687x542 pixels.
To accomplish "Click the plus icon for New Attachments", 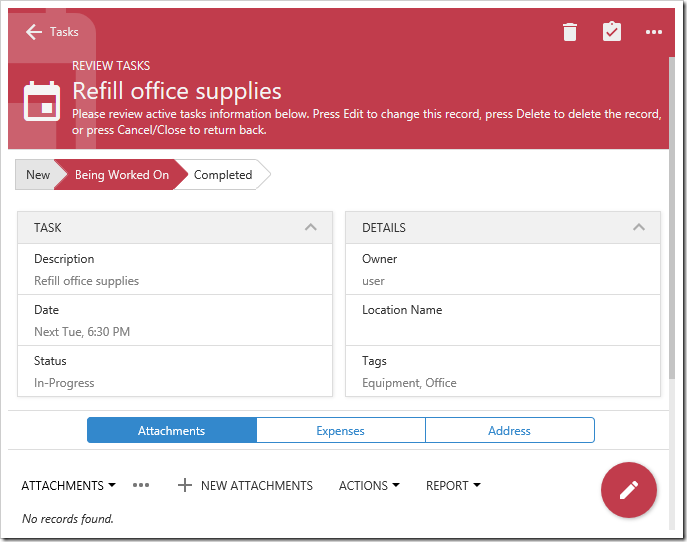I will [184, 485].
